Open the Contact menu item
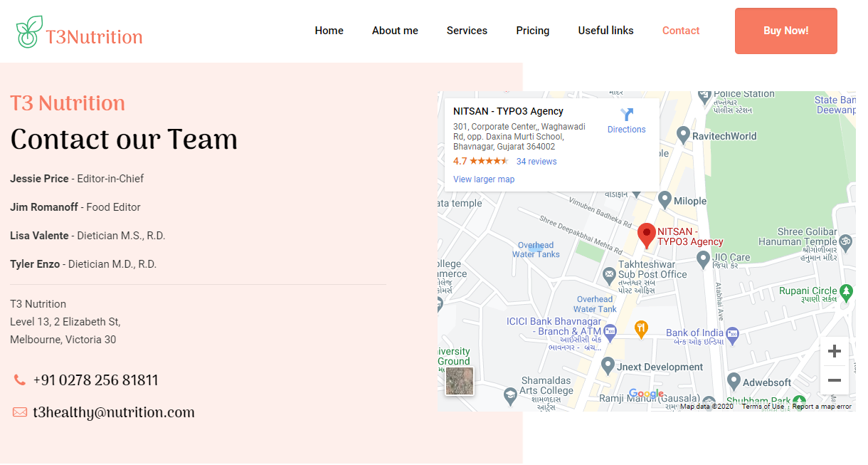This screenshot has width=868, height=465. [x=681, y=31]
